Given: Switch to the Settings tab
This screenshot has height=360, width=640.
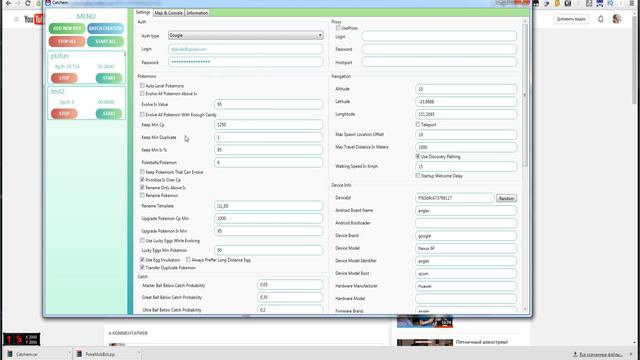Looking at the screenshot, I should pyautogui.click(x=143, y=13).
